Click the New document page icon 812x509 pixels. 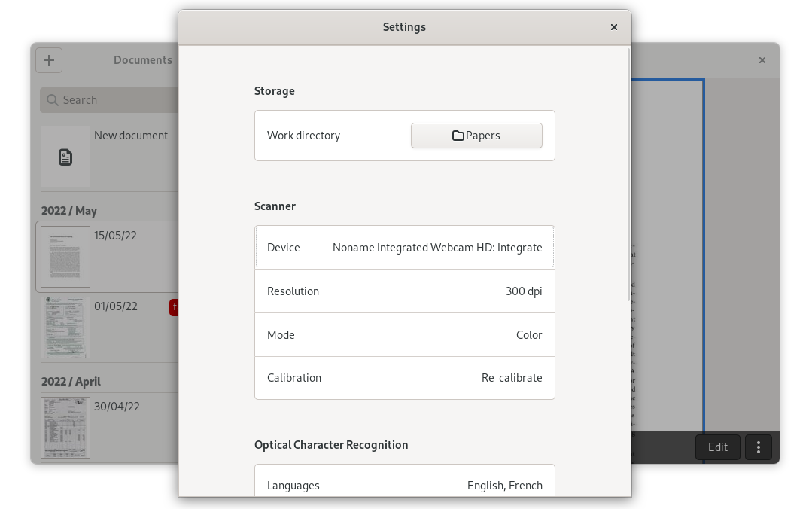point(65,157)
